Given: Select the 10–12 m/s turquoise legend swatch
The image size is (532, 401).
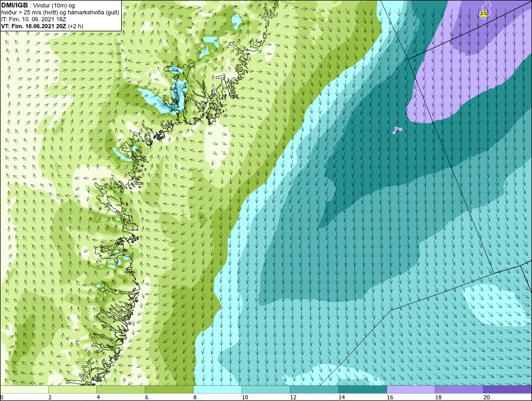Looking at the screenshot, I should coord(266,389).
